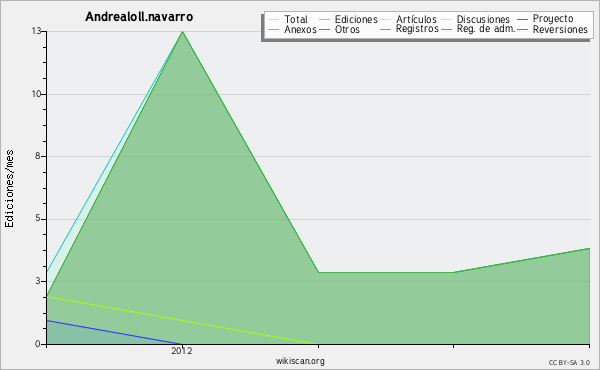This screenshot has width=600, height=370.
Task: Click the Registros legend label
Action: coord(417,29)
